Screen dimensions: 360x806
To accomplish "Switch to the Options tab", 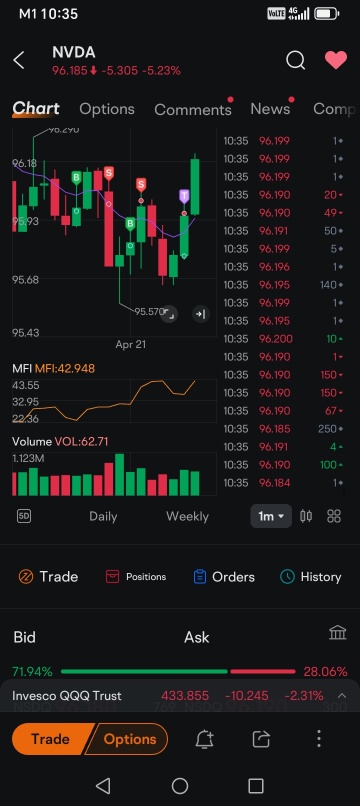I will [x=107, y=109].
